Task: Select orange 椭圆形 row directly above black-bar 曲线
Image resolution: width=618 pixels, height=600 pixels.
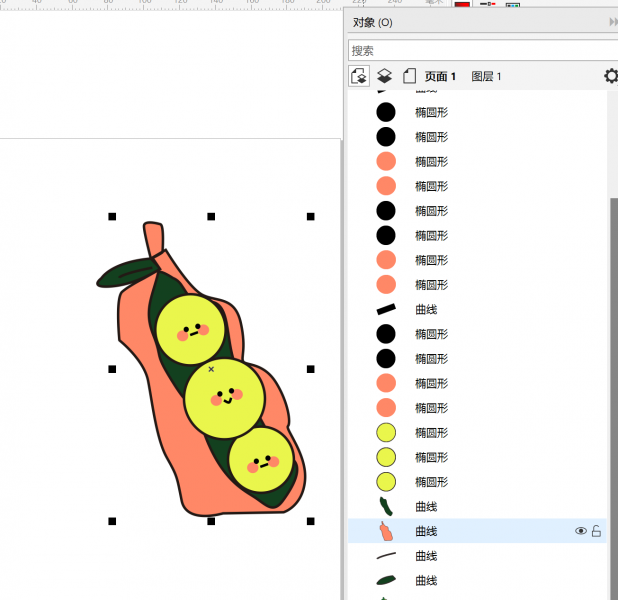Action: click(477, 285)
